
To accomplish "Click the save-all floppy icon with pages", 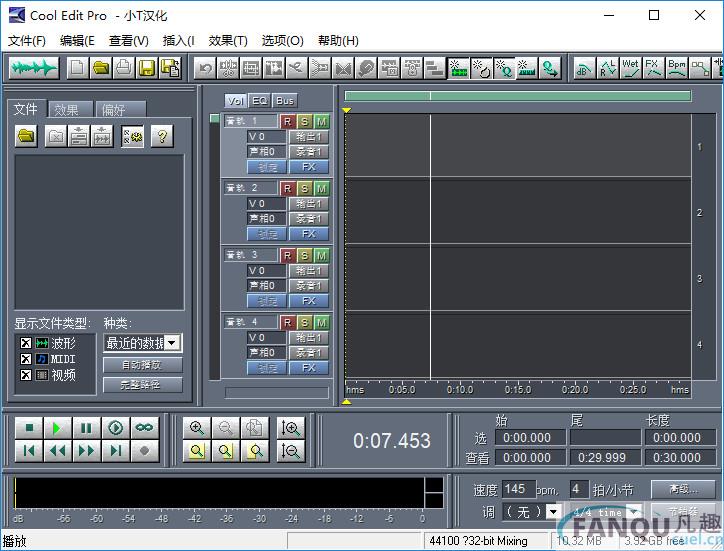I will tap(170, 68).
